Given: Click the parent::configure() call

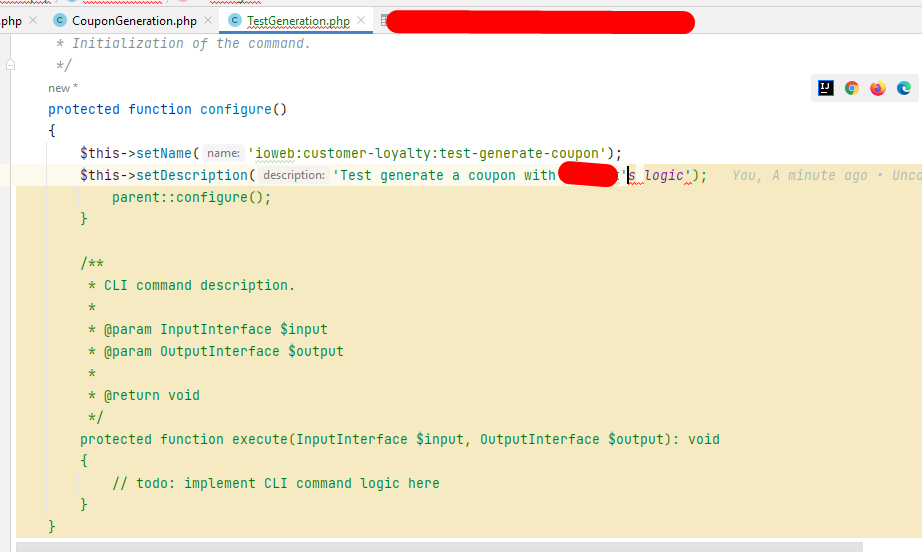Looking at the screenshot, I should pos(192,198).
